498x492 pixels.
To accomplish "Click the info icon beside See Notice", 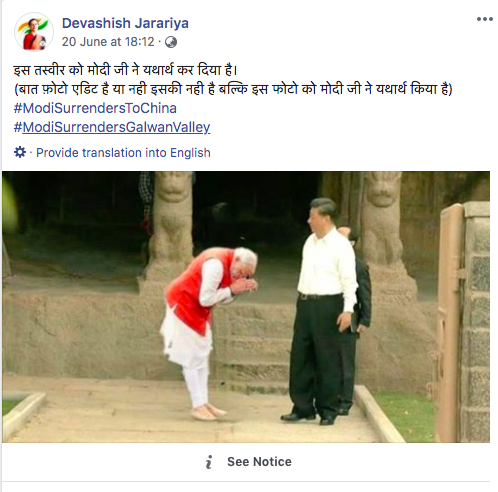I will coord(209,462).
